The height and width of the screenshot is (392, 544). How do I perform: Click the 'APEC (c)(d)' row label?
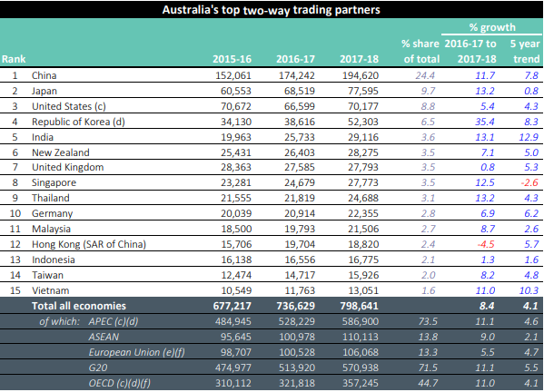(114, 321)
